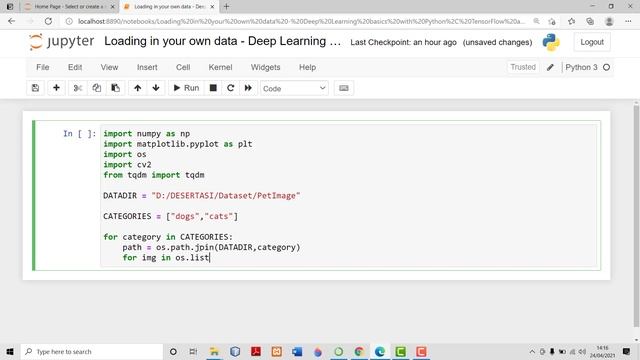640x360 pixels.
Task: Open the browser profile icon
Action: (609, 21)
